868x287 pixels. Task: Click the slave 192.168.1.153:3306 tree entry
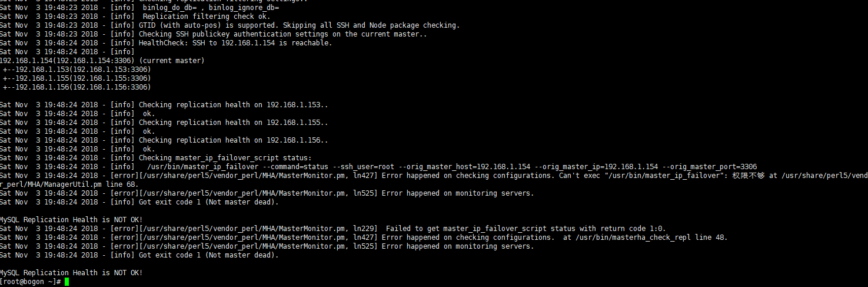(x=77, y=70)
